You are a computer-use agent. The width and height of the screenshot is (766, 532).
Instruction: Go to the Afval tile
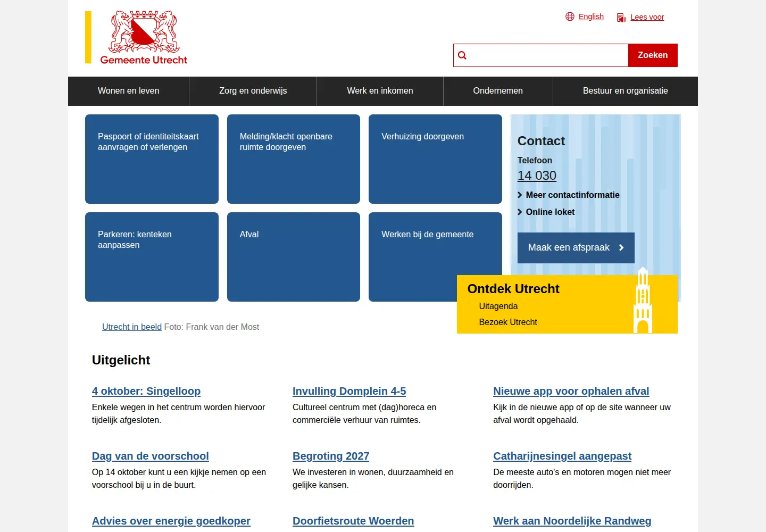294,257
